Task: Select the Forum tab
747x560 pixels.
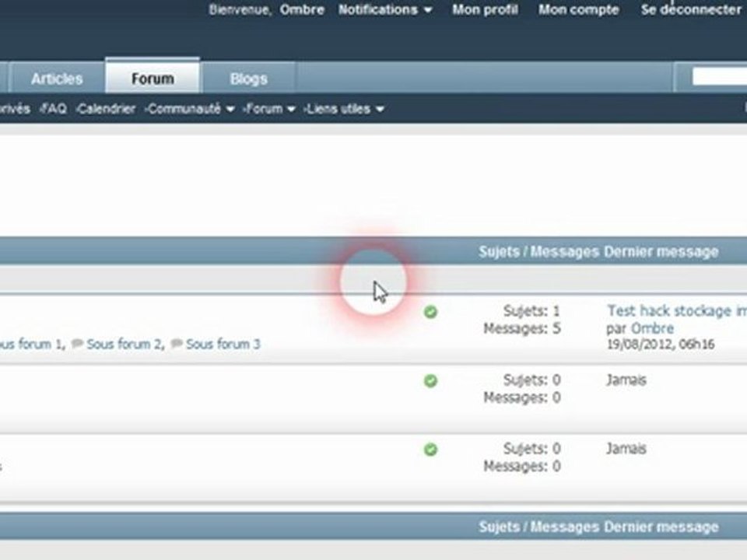Action: (x=153, y=78)
